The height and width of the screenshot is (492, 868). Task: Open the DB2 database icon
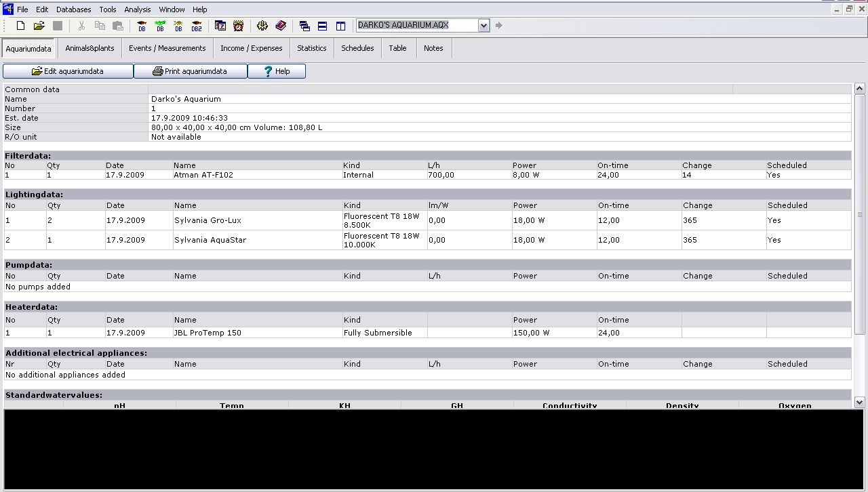197,26
